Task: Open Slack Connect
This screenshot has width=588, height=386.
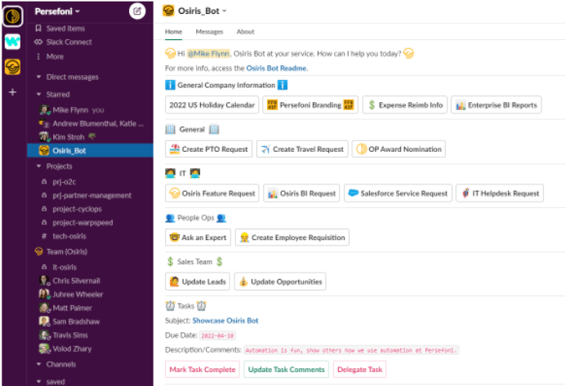Action: point(63,42)
